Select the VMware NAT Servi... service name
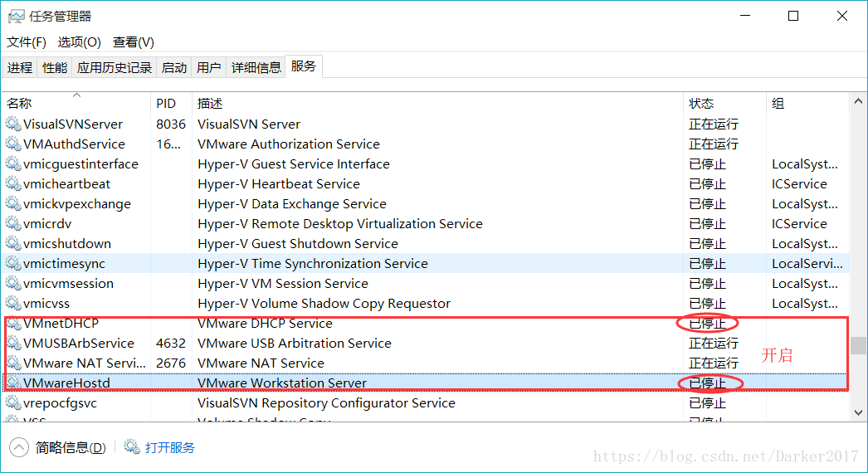 85,363
